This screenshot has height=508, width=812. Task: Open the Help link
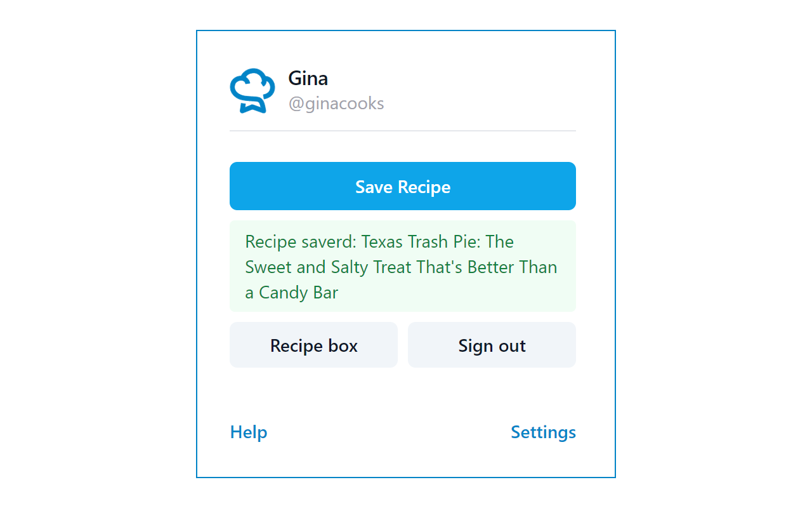coord(249,432)
